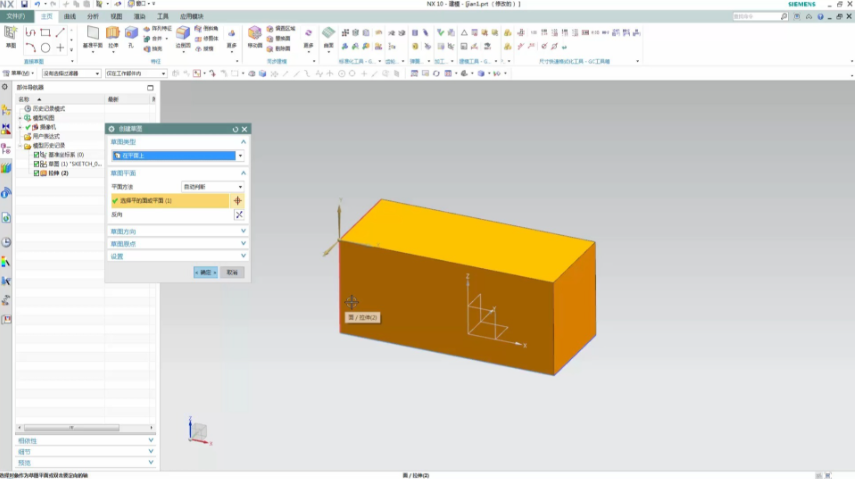
Task: Click the Delete Face (删除面) tool
Action: tap(279, 49)
